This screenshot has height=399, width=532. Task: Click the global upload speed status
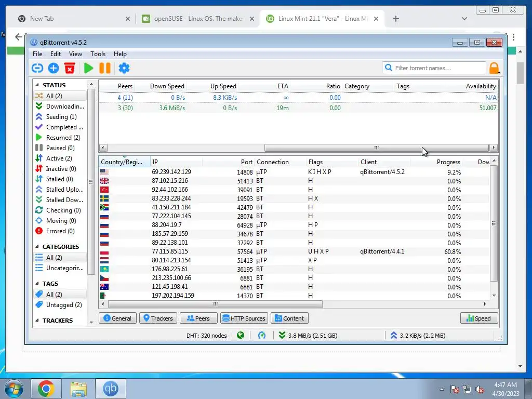point(418,336)
